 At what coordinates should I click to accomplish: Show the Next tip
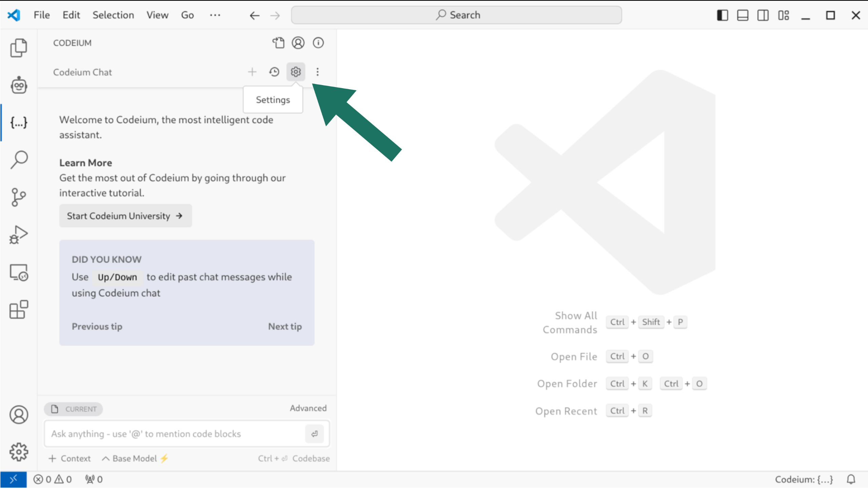(285, 327)
